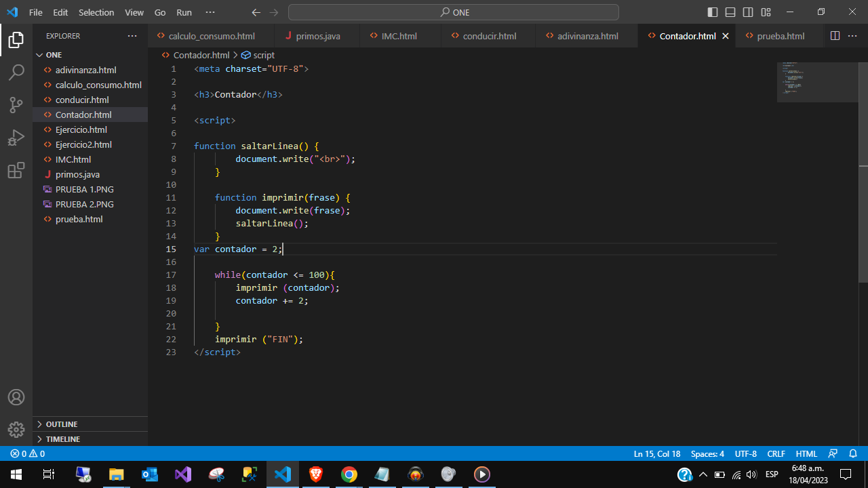Open Brave browser from the taskbar
868x488 pixels.
point(315,474)
